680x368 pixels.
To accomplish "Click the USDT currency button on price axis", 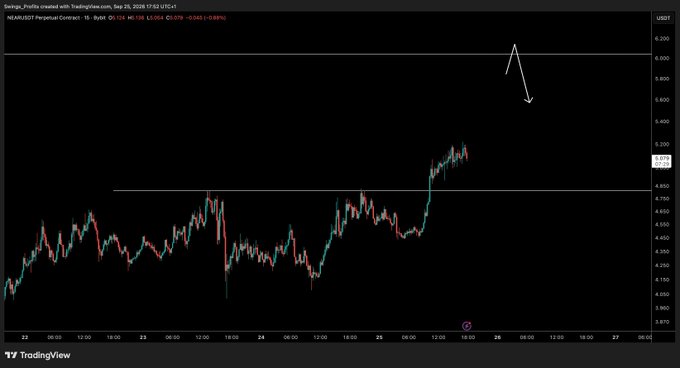I will (x=663, y=18).
